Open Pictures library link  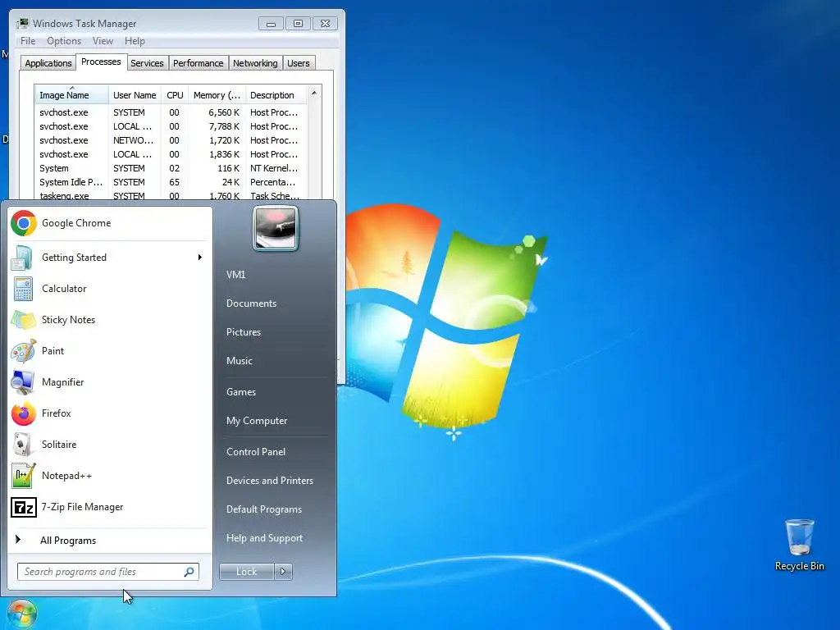coord(243,332)
